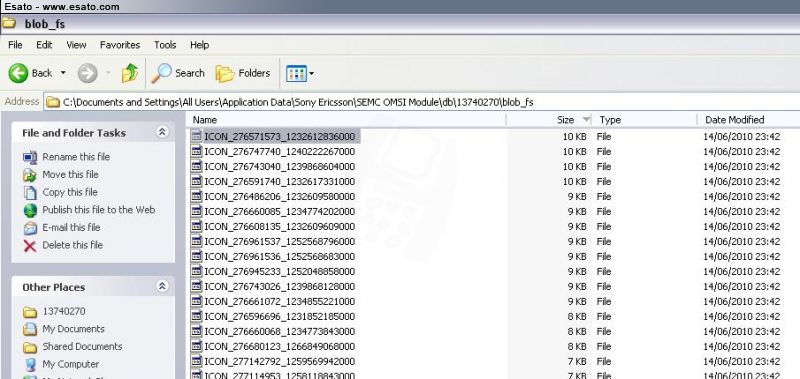Open the Edit menu
This screenshot has width=800, height=379.
click(x=44, y=45)
